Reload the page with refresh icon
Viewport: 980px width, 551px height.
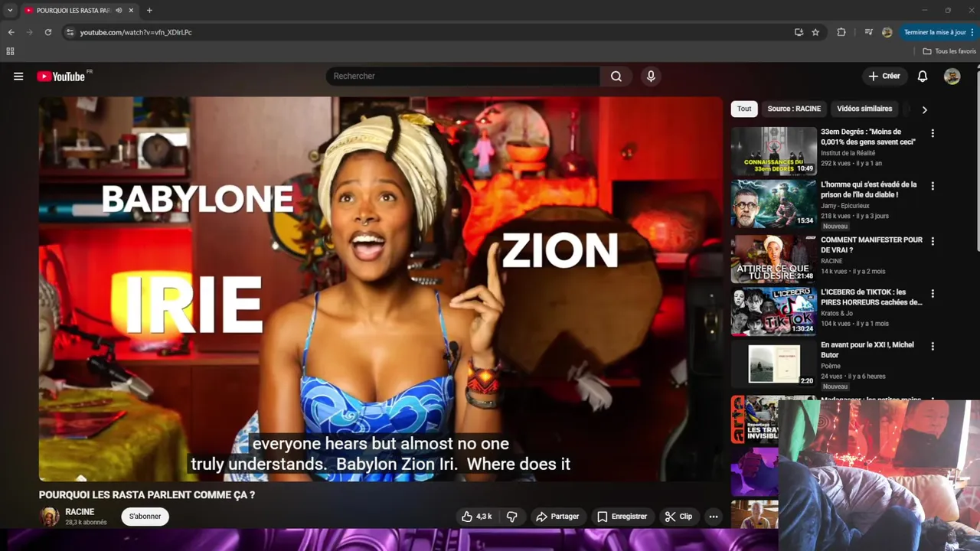click(47, 32)
